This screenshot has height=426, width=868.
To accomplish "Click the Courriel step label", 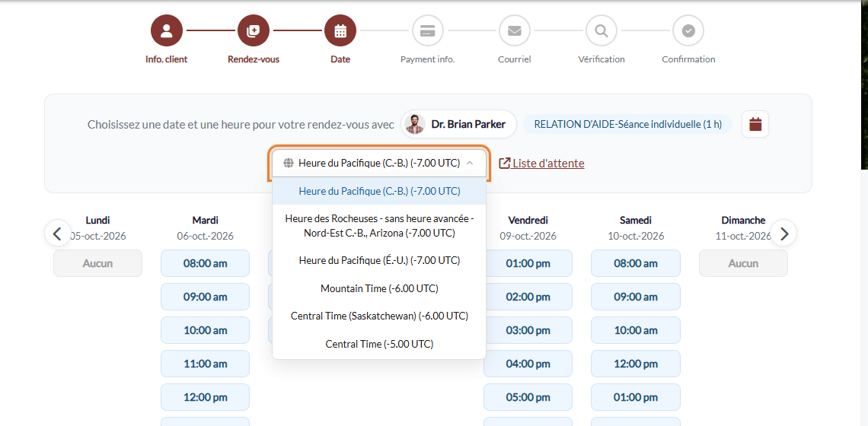I will click(x=514, y=59).
